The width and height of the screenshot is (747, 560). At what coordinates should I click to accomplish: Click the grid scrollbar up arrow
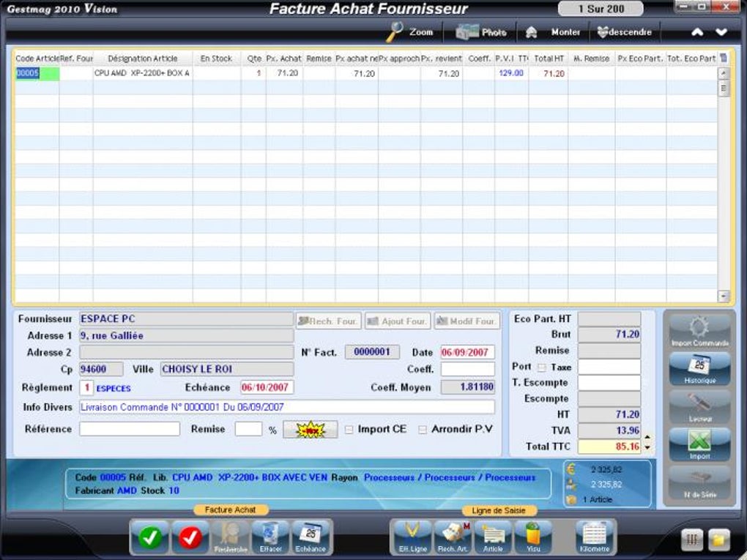tap(723, 73)
